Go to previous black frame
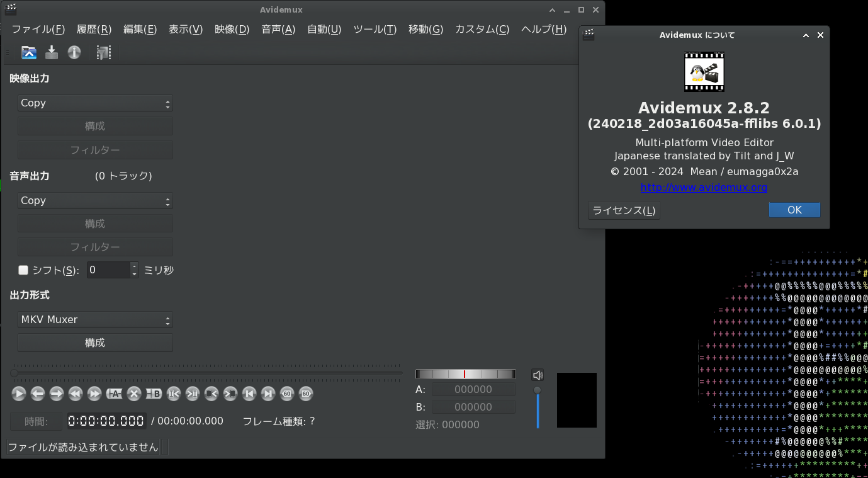 click(x=211, y=394)
